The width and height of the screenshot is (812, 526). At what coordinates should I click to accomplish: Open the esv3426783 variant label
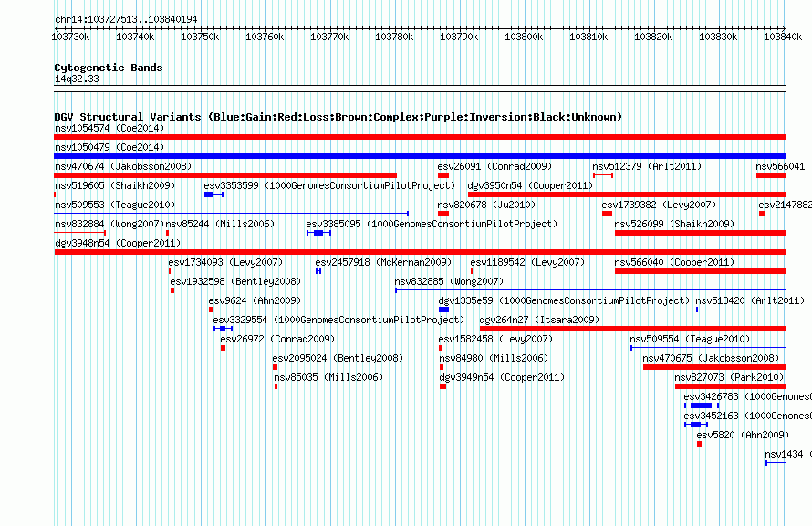pos(747,396)
